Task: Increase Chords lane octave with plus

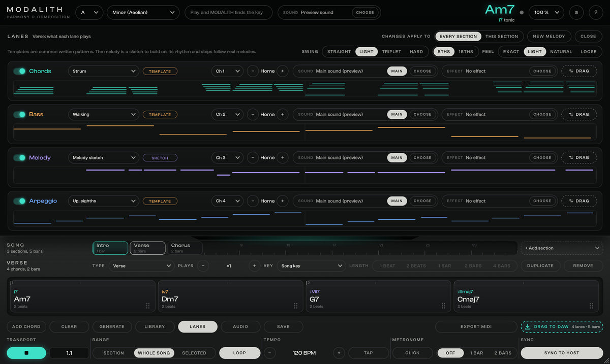Action: pyautogui.click(x=283, y=71)
